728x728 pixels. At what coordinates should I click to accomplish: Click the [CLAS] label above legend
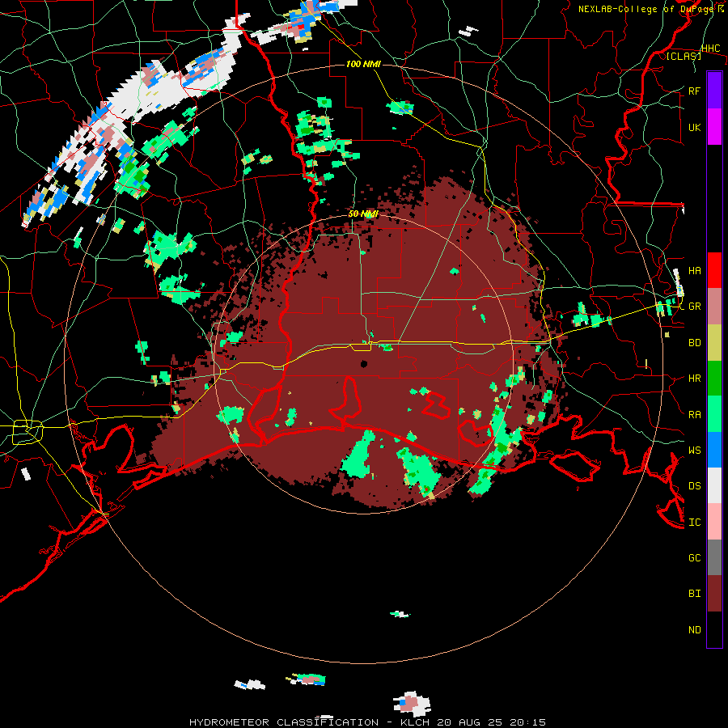pos(684,56)
